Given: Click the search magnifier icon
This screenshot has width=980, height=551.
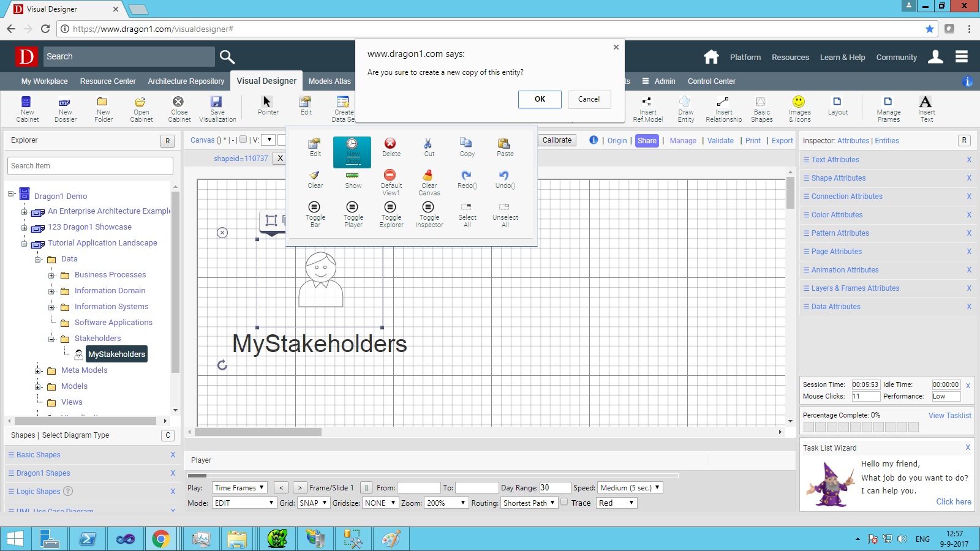Looking at the screenshot, I should (227, 57).
